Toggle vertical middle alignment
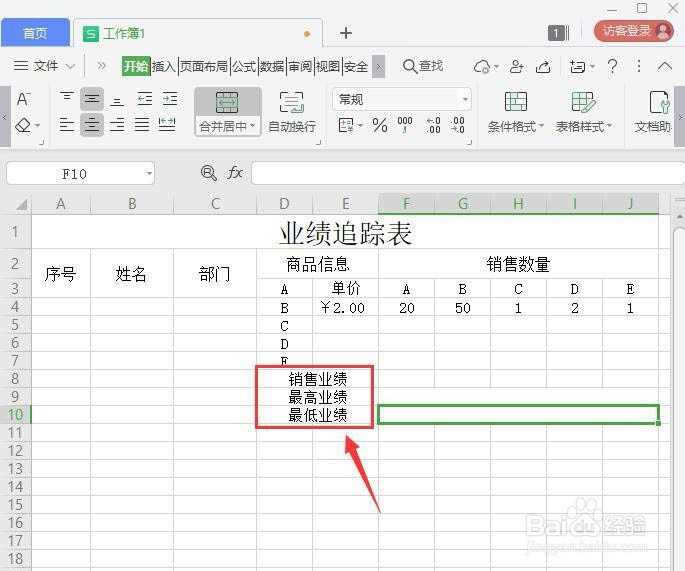The width and height of the screenshot is (685, 571). tap(92, 99)
